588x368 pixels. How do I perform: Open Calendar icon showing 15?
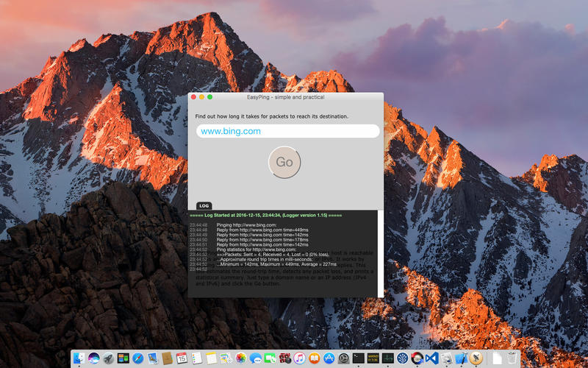point(182,358)
